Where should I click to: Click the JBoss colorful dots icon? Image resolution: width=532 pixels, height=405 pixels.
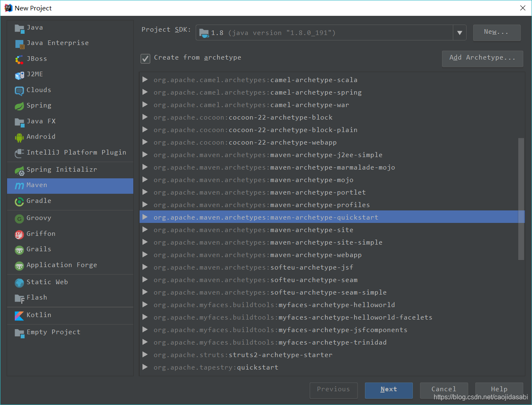click(x=20, y=60)
